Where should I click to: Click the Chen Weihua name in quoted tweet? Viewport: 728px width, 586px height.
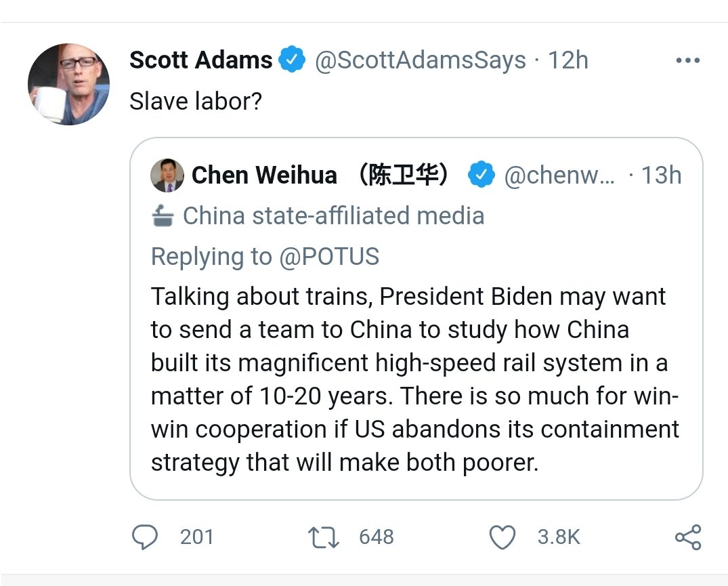point(264,175)
